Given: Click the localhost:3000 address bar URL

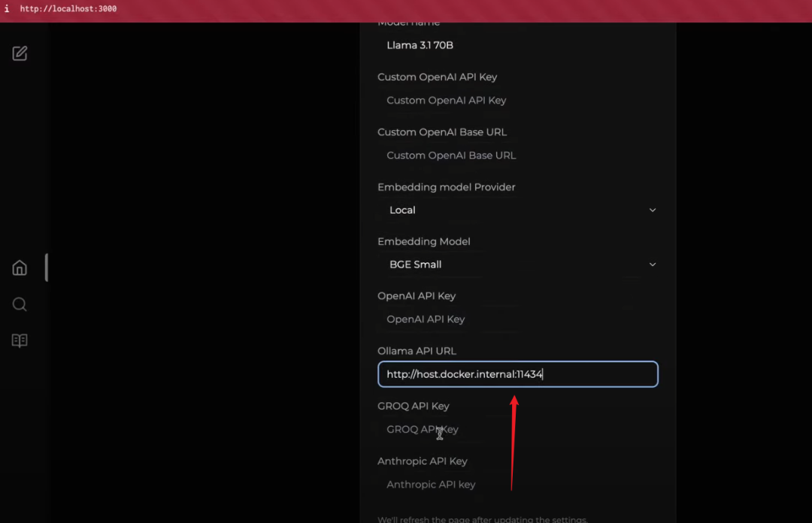Looking at the screenshot, I should pyautogui.click(x=68, y=9).
